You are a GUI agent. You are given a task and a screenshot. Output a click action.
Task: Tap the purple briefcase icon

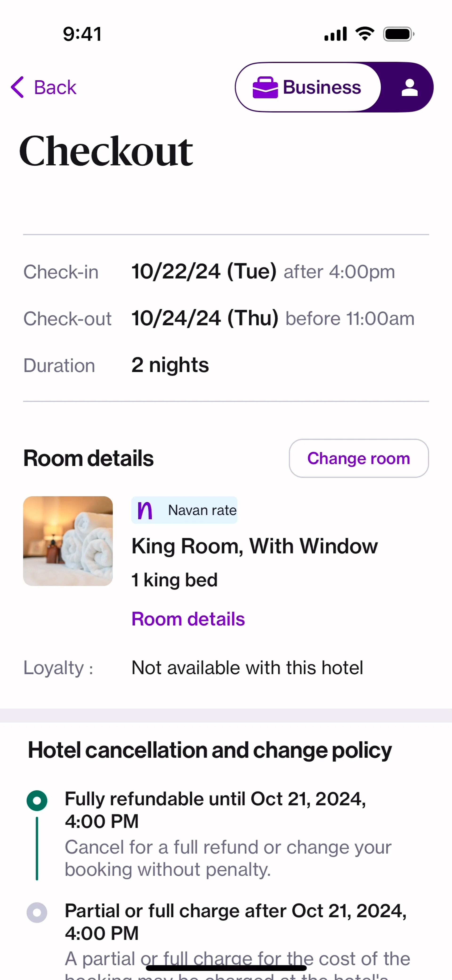(265, 87)
